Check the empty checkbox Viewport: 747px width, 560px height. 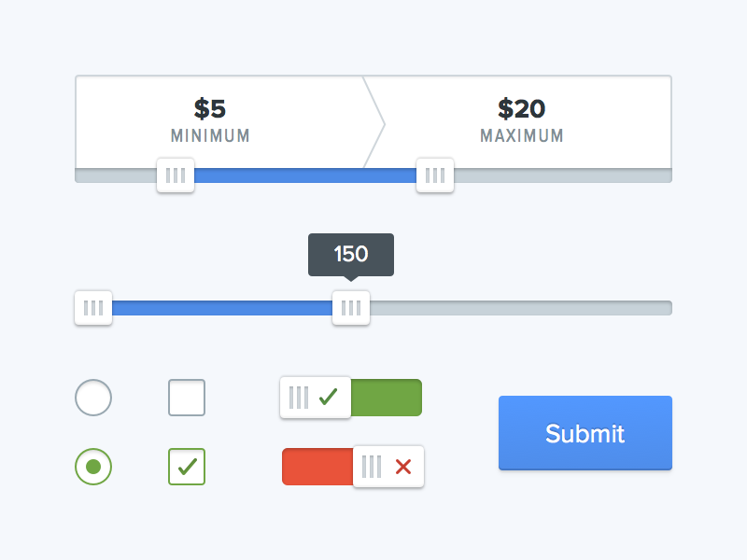(186, 397)
